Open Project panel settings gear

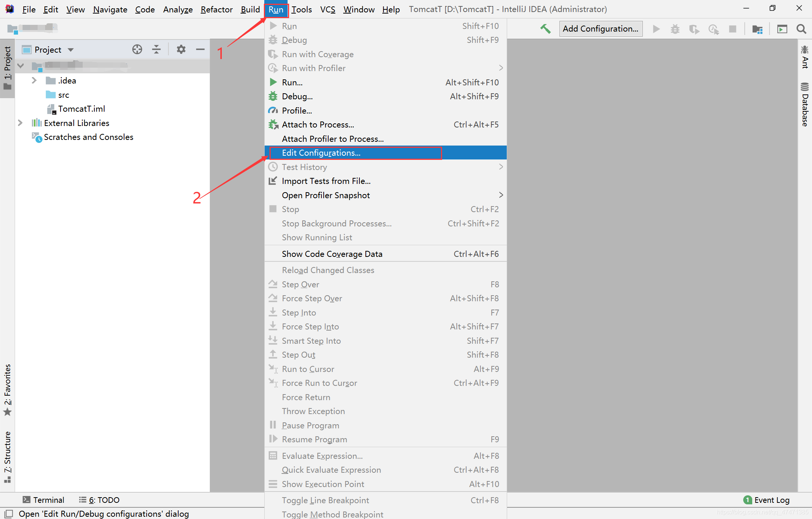pos(181,49)
